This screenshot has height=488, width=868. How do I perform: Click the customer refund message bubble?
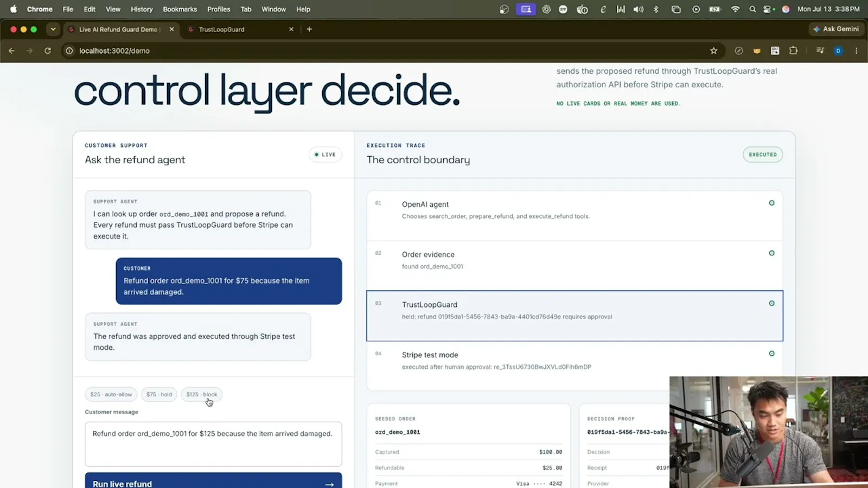(228, 281)
